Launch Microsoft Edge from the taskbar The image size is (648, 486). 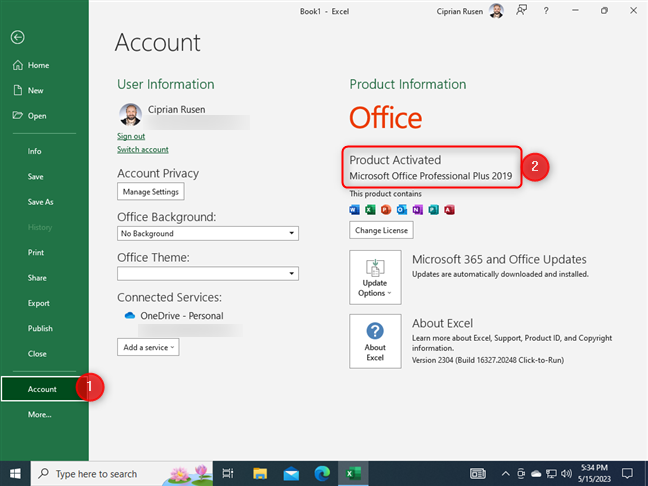coord(322,474)
